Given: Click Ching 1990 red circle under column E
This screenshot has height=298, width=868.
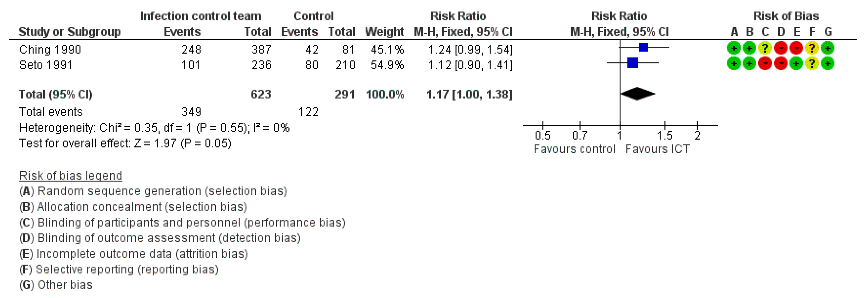Looking at the screenshot, I should click(x=796, y=48).
